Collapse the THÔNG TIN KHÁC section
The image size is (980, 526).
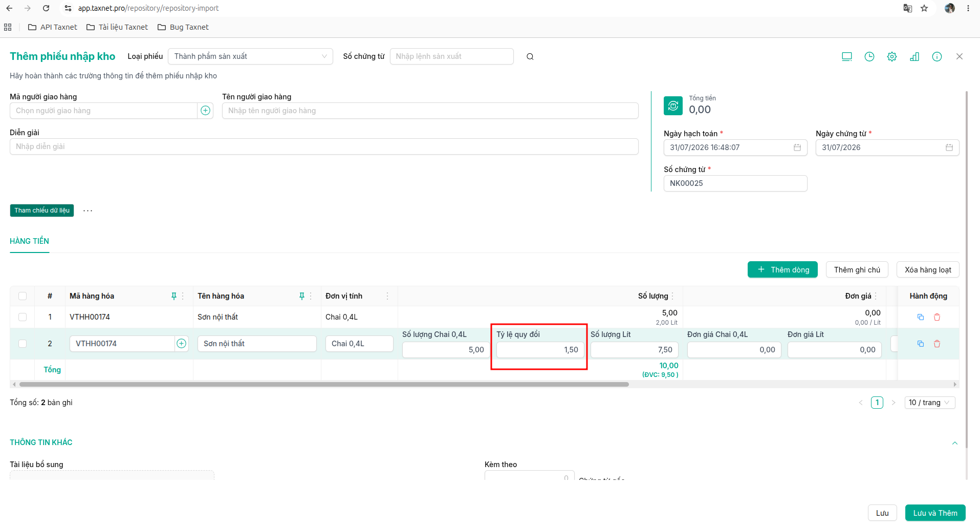[x=955, y=443]
